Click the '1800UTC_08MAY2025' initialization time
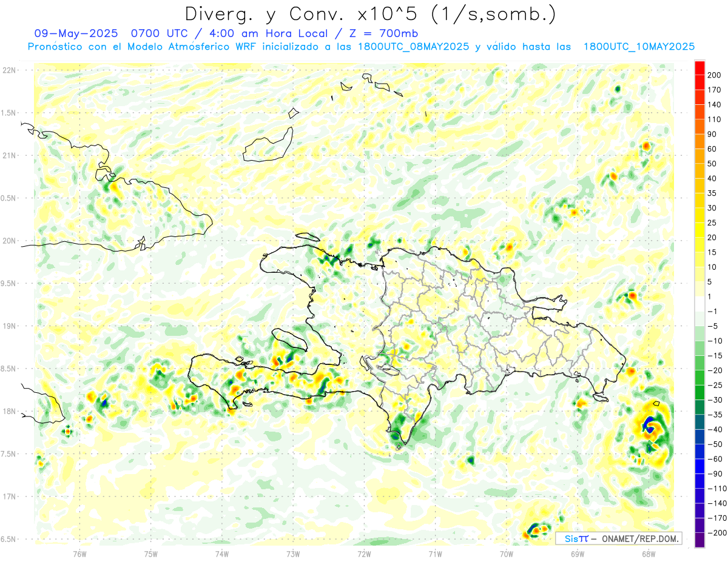728x562 pixels. pos(414,47)
